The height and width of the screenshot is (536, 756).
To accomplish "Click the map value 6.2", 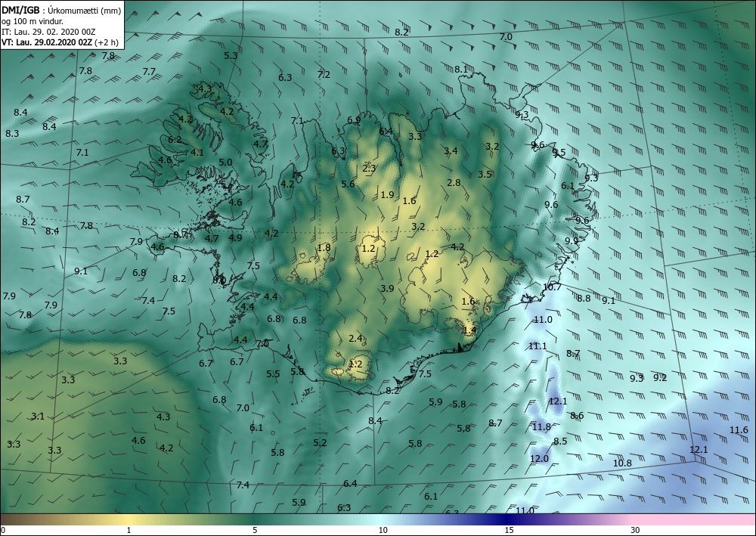I will (175, 139).
